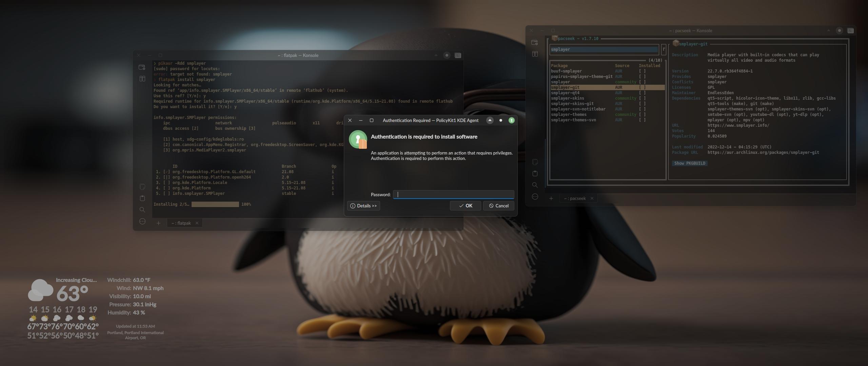This screenshot has width=868, height=366.
Task: Click the new tab icon in pacseek Konsole sidebar
Action: pos(535,43)
